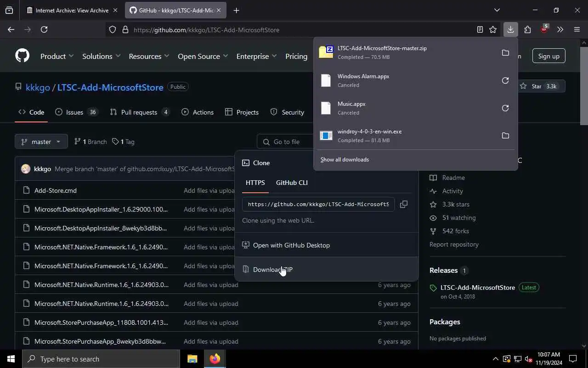Click site padlock security icon
This screenshot has width=588, height=368.
pyautogui.click(x=125, y=30)
